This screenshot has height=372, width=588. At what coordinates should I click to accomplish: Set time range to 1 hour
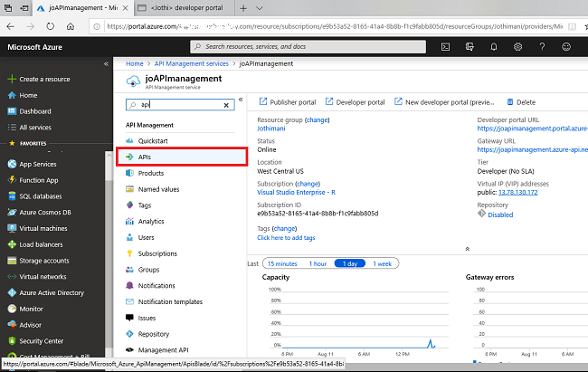[x=318, y=264]
